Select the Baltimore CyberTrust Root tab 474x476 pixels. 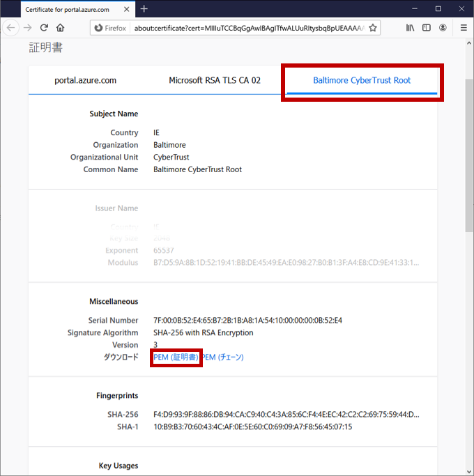pos(362,80)
